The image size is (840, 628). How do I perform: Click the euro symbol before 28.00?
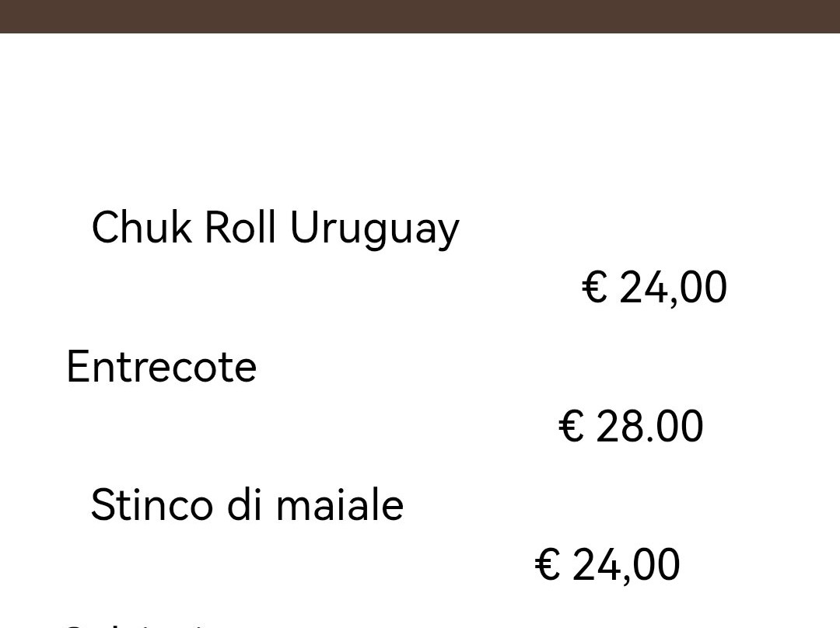571,427
